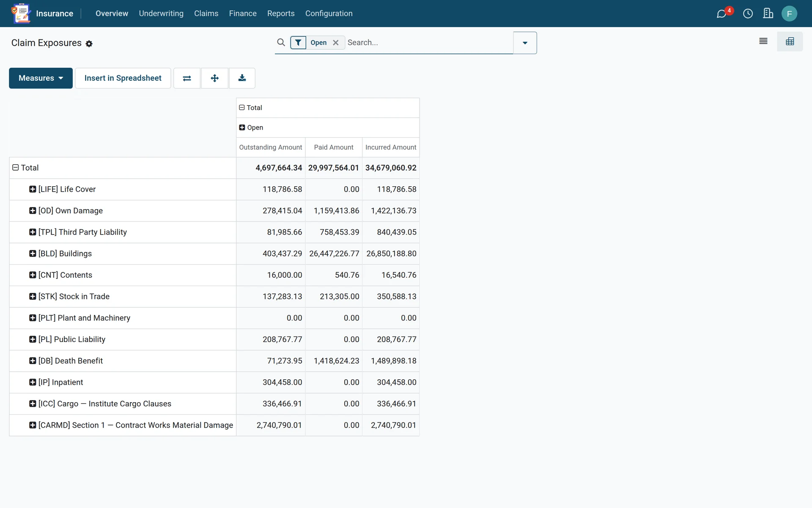Toggle the search options dropdown arrow
The image size is (812, 508).
[525, 43]
